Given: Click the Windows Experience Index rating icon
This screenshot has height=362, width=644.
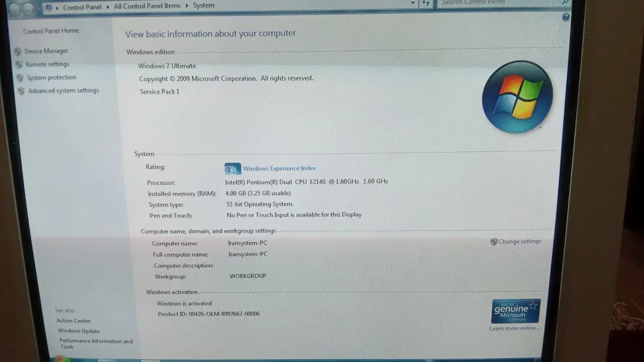Looking at the screenshot, I should (233, 169).
